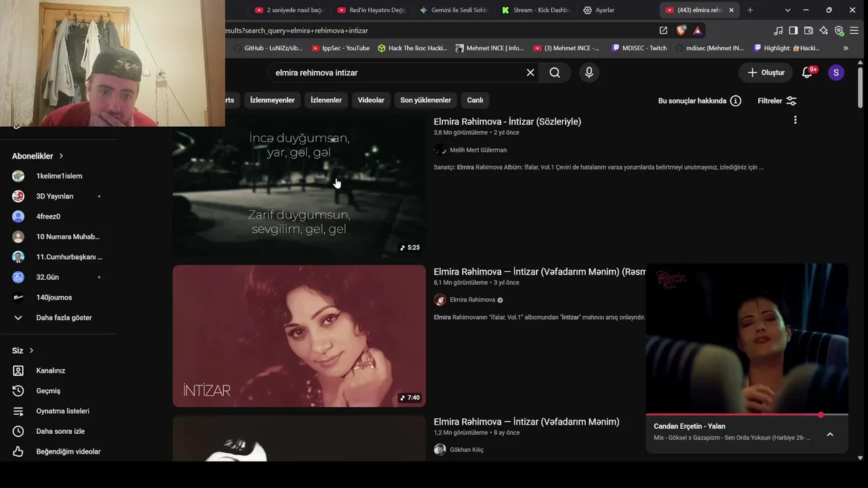Open the Leo AI sparkle icon

(x=823, y=30)
